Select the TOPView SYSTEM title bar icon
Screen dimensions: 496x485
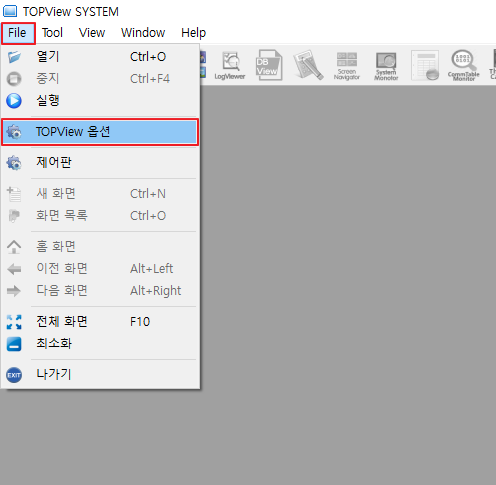[x=10, y=11]
